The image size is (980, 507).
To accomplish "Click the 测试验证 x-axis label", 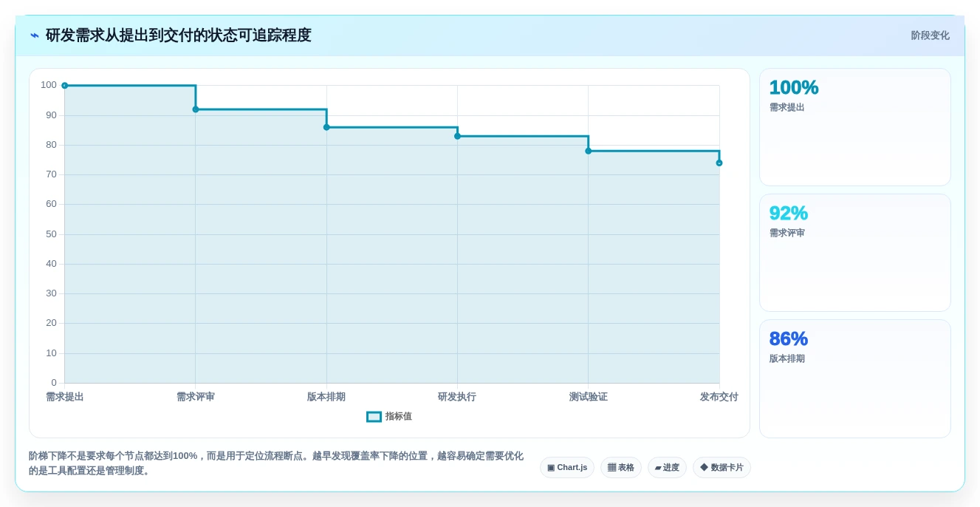I will point(589,397).
